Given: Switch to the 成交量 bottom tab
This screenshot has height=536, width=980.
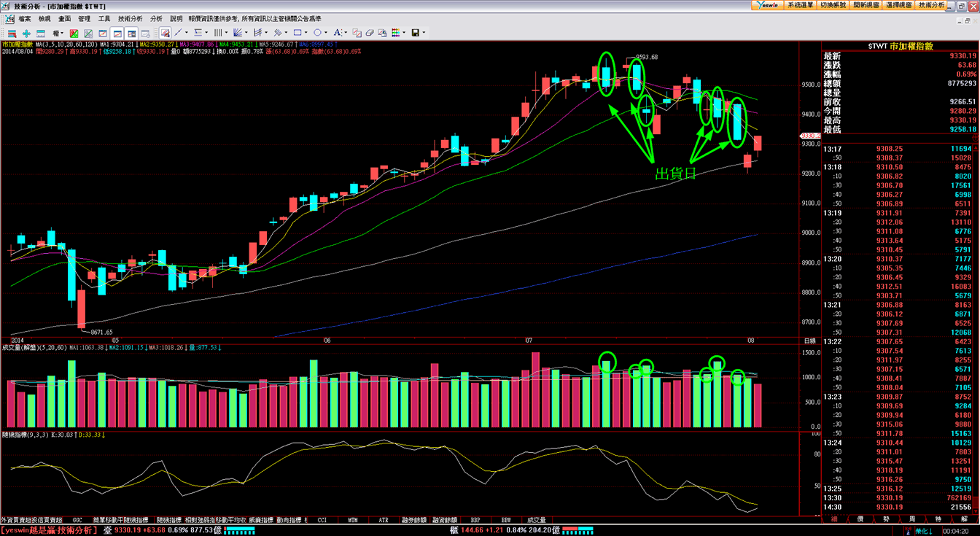Looking at the screenshot, I should [536, 520].
